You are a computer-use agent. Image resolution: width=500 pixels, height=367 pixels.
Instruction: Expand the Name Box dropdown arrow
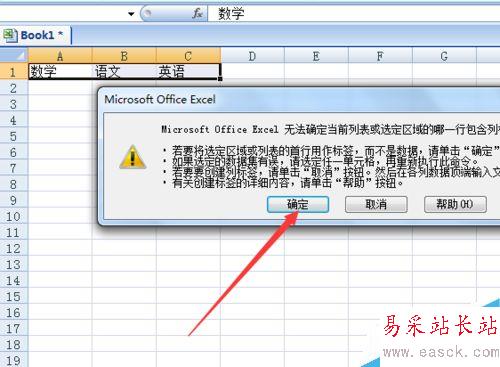[x=131, y=14]
